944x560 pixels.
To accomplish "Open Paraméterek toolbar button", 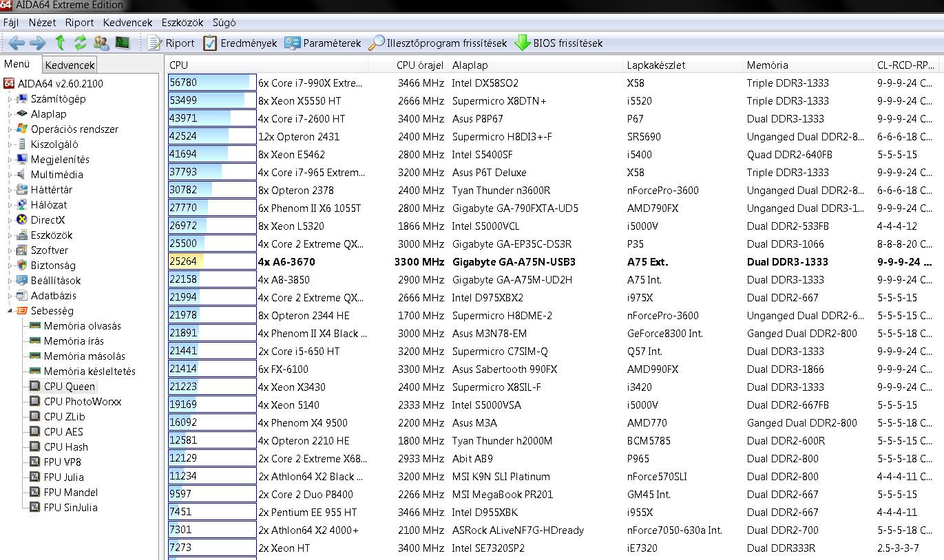I will click(322, 43).
